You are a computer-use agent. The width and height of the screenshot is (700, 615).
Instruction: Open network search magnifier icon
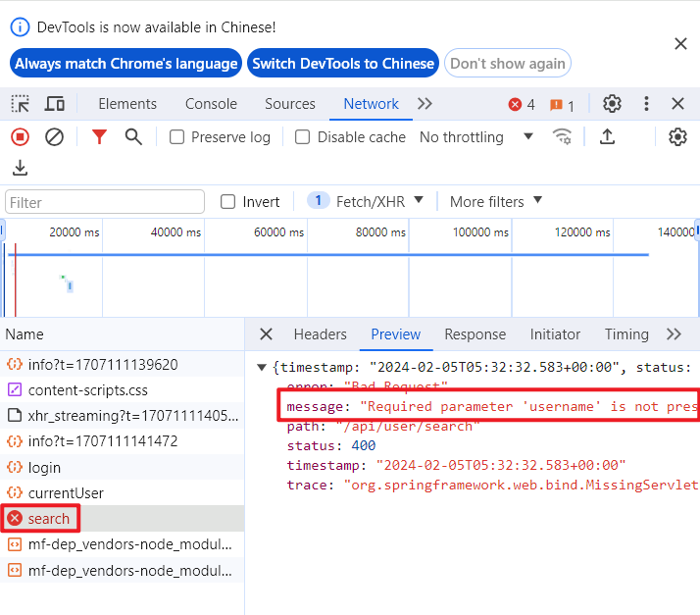tap(133, 137)
